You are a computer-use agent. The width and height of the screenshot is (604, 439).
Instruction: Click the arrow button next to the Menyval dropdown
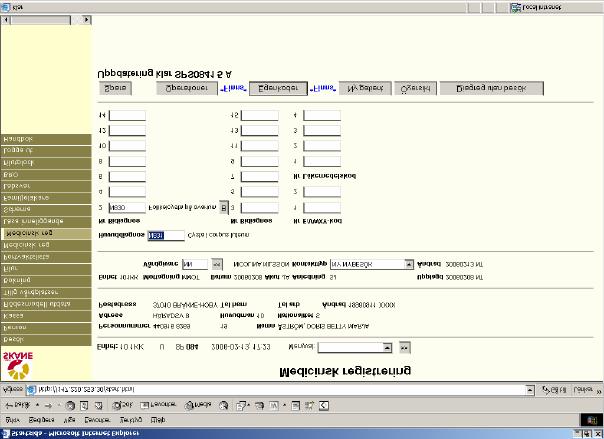pyautogui.click(x=404, y=347)
